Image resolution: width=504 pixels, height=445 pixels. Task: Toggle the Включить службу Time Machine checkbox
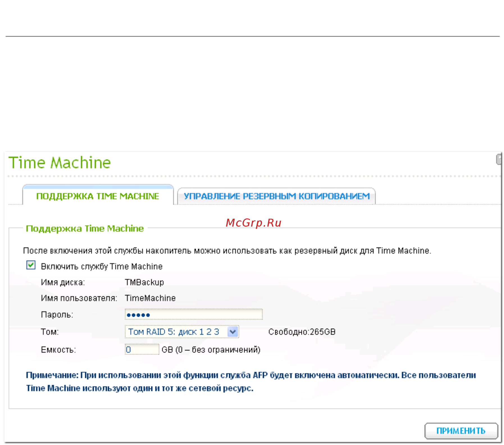point(31,265)
